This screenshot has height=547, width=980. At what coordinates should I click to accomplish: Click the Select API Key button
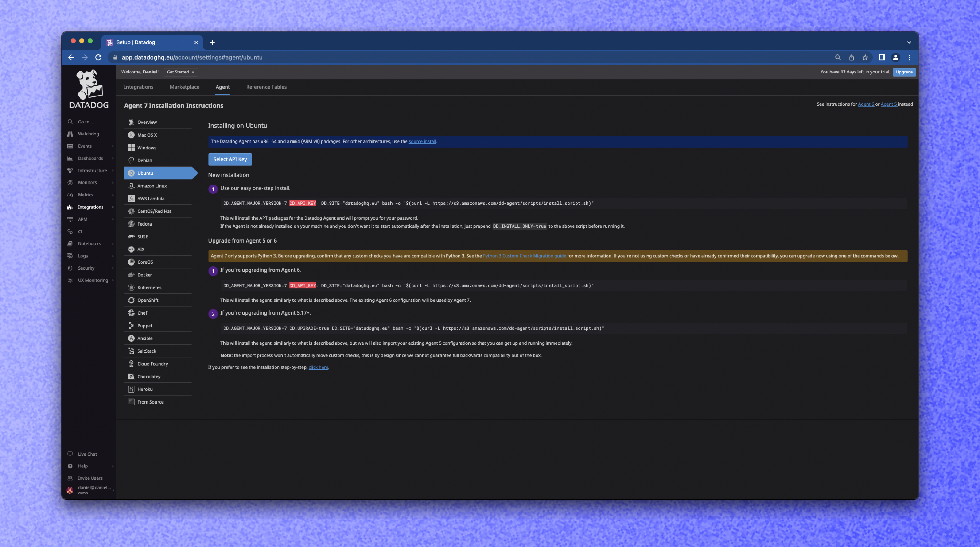230,159
